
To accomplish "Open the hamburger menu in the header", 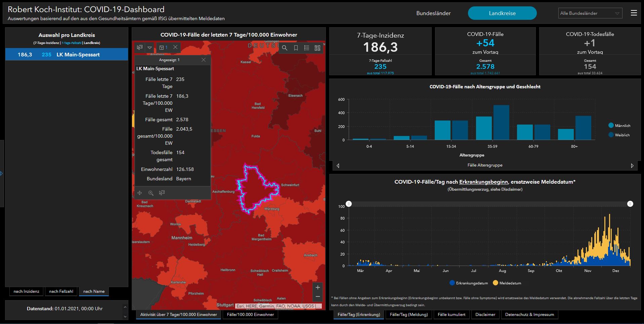I will 634,13.
